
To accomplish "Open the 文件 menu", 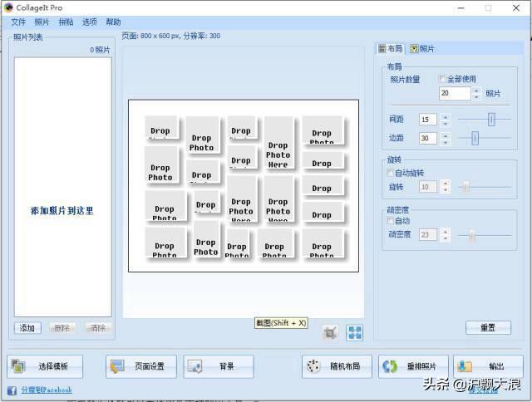I will [x=18, y=22].
